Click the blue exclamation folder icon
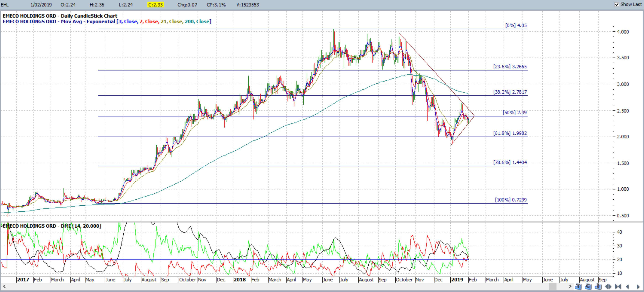Viewport: 644px width, 292px height. click(x=598, y=287)
